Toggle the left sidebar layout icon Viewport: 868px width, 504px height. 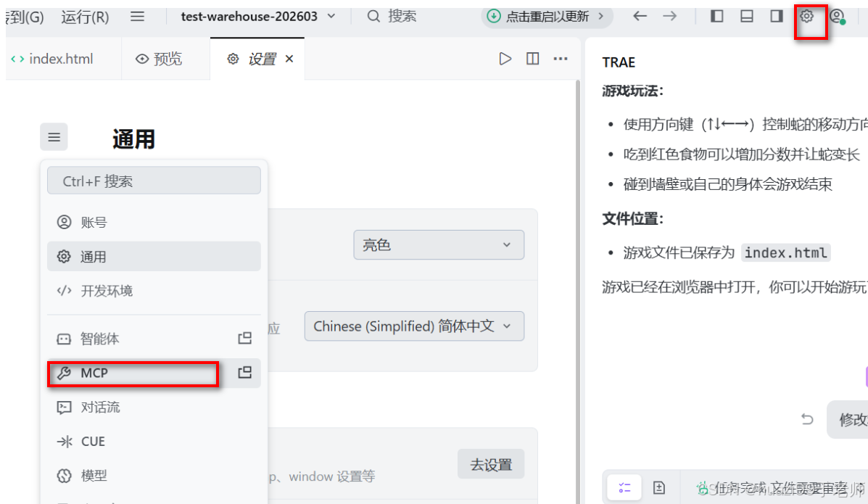point(717,16)
